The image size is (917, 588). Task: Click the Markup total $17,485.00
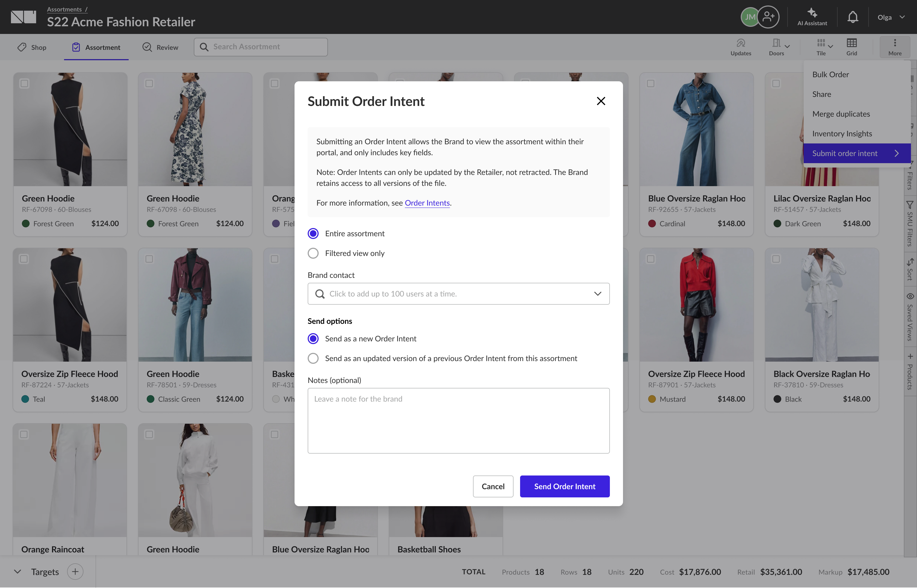(x=868, y=572)
